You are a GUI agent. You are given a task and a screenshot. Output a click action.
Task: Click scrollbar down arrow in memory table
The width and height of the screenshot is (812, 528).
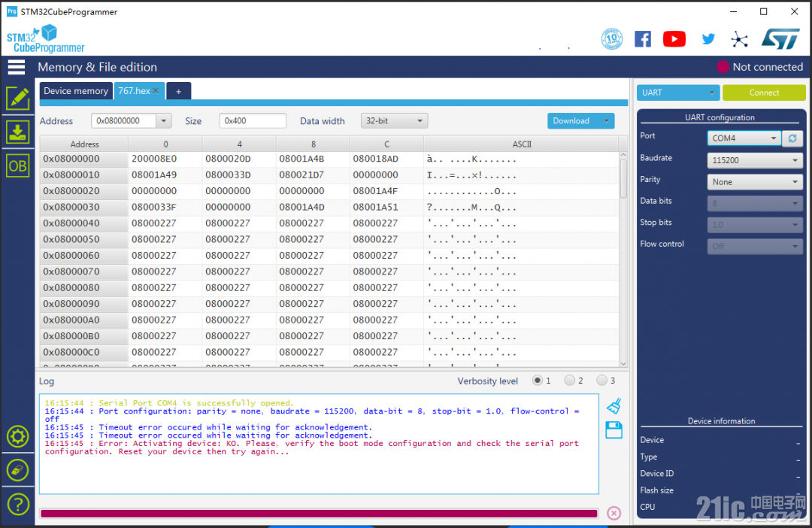pyautogui.click(x=623, y=364)
